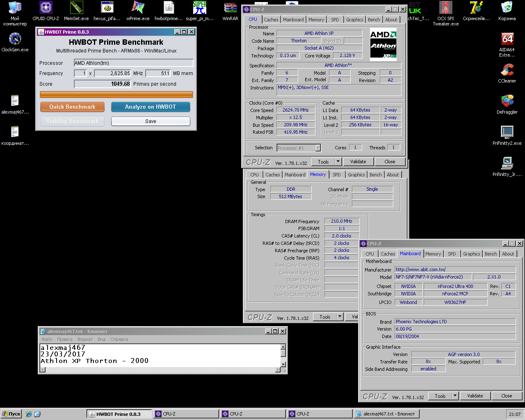Open Формат menu in Notepad
Image resolution: width=525 pixels, height=420 pixels.
85,339
